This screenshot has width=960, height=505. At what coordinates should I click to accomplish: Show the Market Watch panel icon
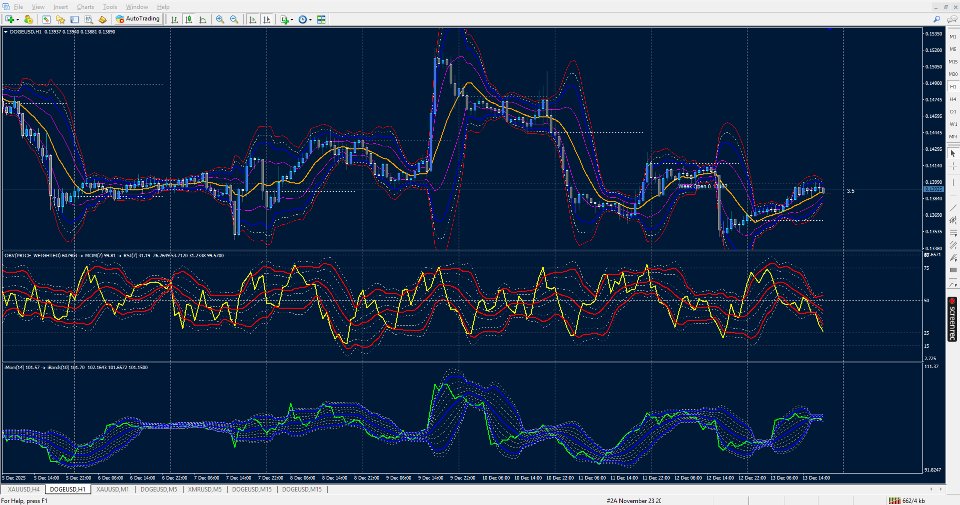click(47, 20)
